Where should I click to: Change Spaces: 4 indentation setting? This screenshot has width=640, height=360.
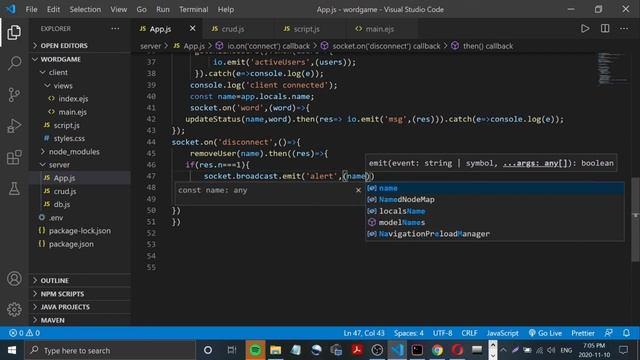409,333
